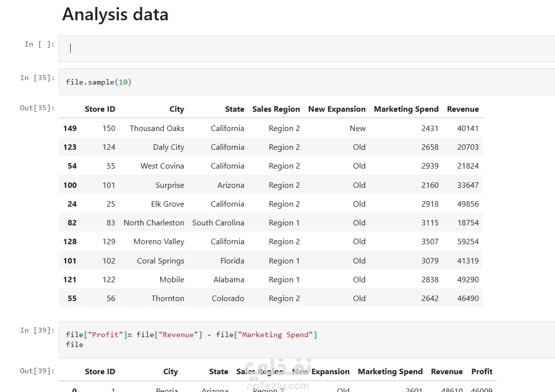Click the Elk Grove cell

coord(168,204)
